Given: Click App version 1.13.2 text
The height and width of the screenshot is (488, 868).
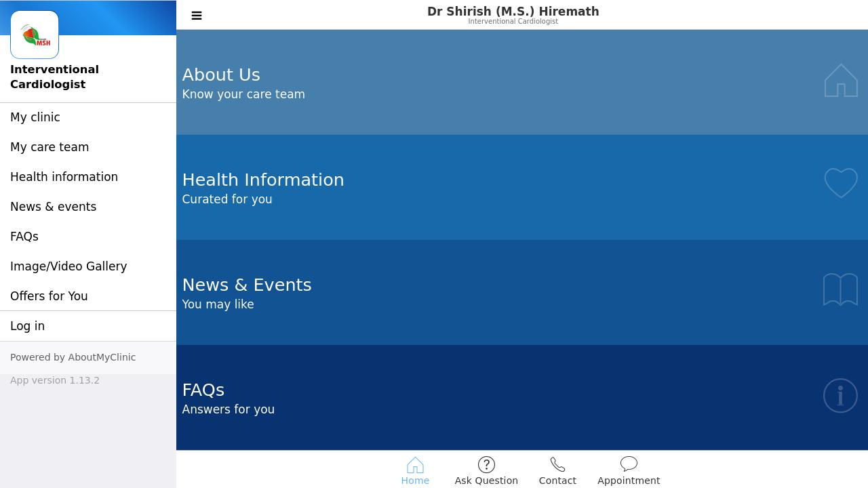Looking at the screenshot, I should [55, 380].
